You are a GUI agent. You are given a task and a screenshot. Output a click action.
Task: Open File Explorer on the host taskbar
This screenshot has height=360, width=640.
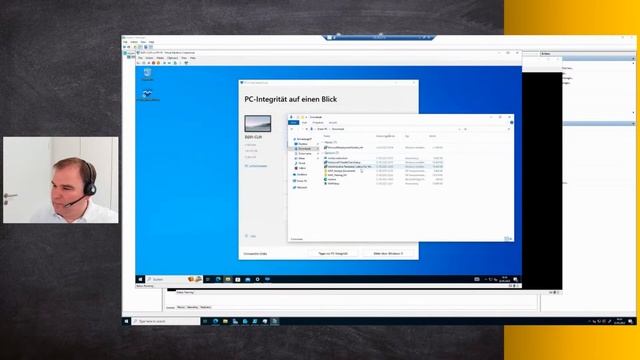[x=225, y=322]
